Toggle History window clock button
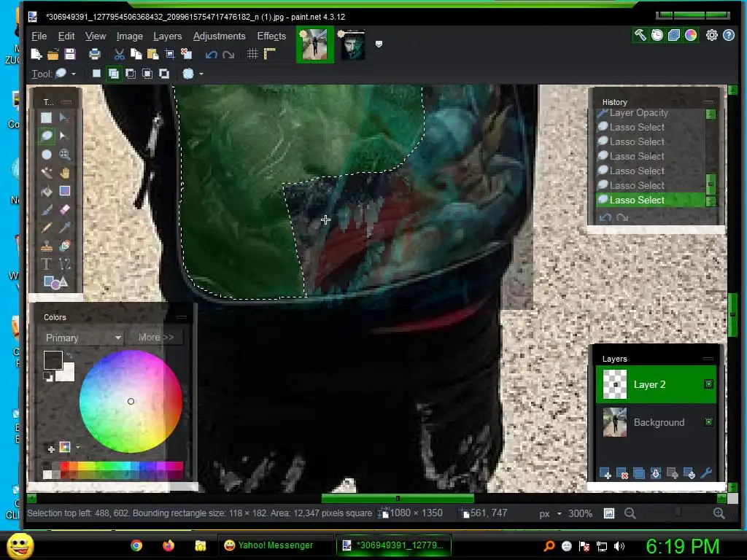The width and height of the screenshot is (747, 560). pyautogui.click(x=657, y=35)
